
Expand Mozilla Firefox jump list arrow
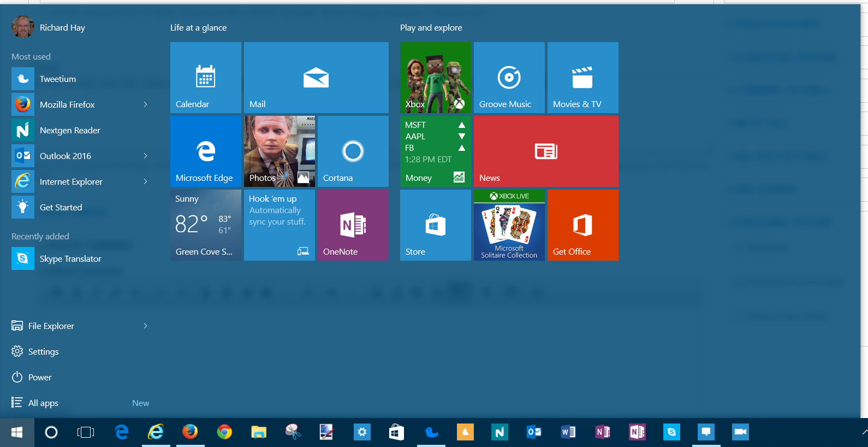[145, 104]
